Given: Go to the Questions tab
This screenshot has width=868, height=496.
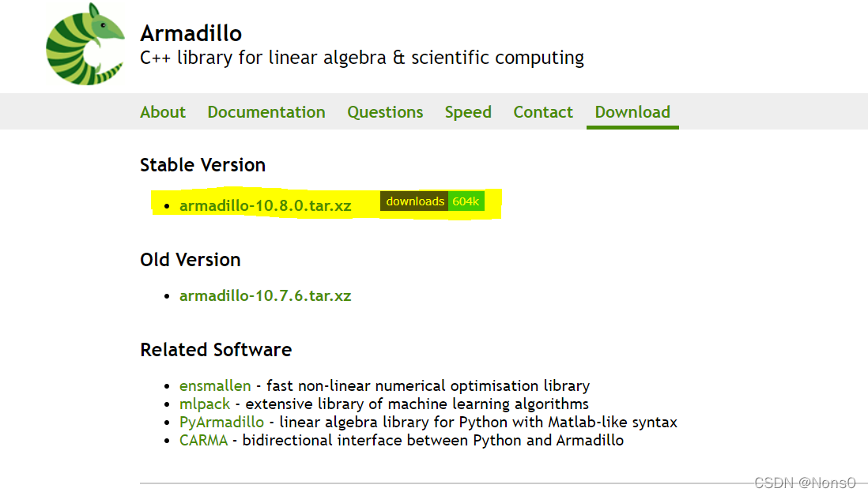Looking at the screenshot, I should tap(385, 112).
